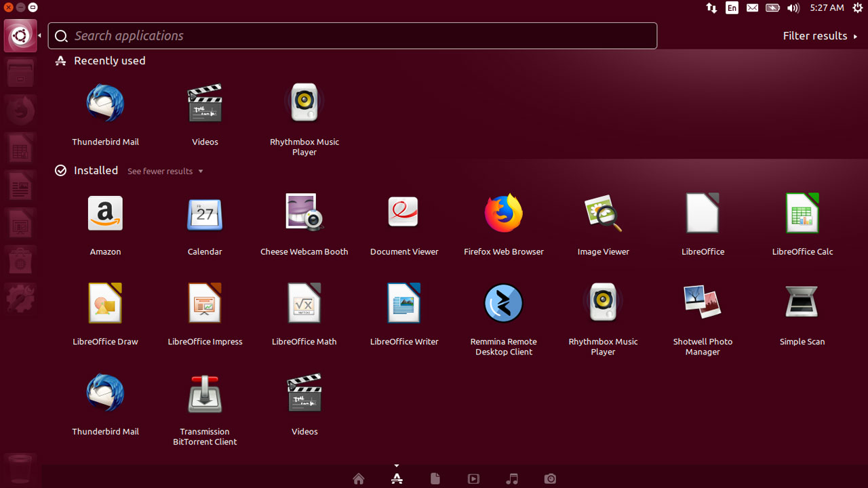Switch to the Music lens

pyautogui.click(x=512, y=479)
